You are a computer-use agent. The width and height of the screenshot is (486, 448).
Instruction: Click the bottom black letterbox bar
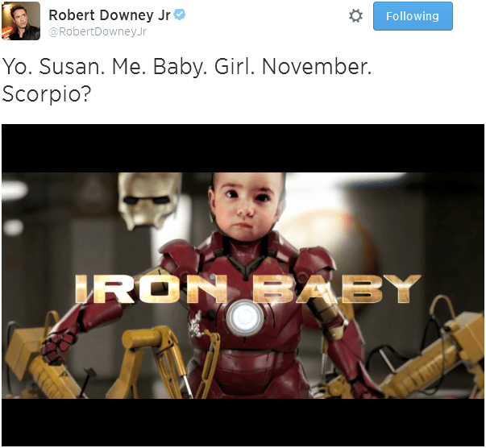(243, 422)
